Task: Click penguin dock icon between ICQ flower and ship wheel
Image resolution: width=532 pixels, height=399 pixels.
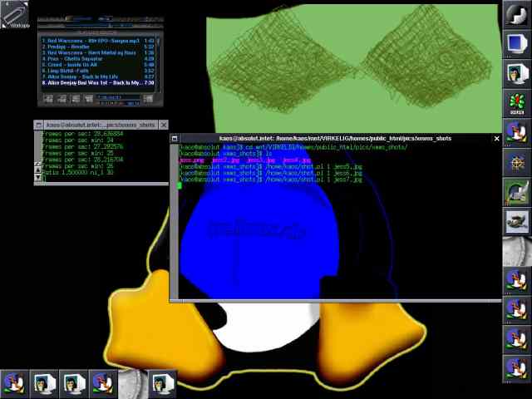Action: pos(517,133)
